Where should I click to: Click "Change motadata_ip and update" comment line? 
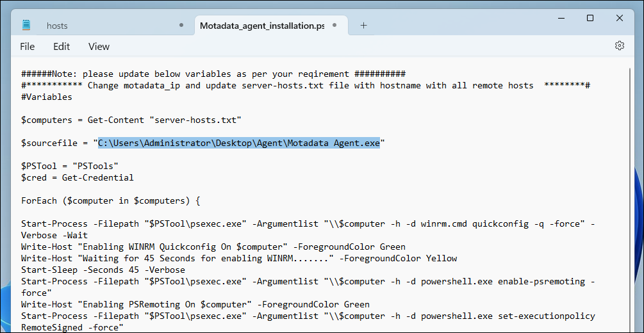[x=306, y=86]
